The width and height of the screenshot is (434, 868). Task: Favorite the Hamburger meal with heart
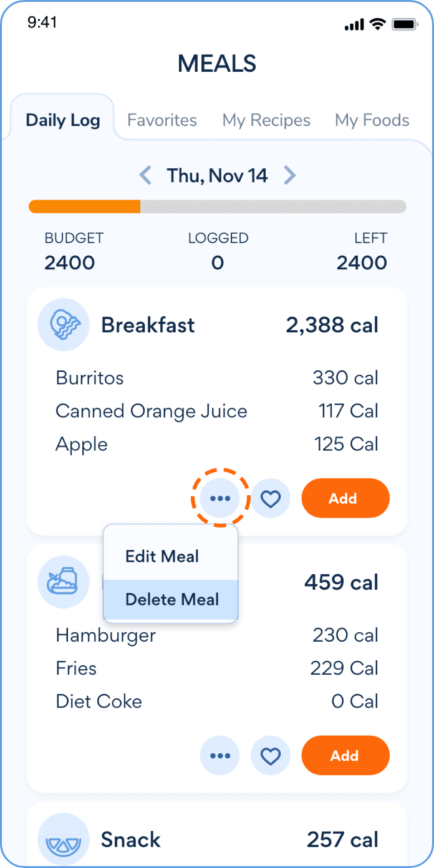pyautogui.click(x=271, y=756)
